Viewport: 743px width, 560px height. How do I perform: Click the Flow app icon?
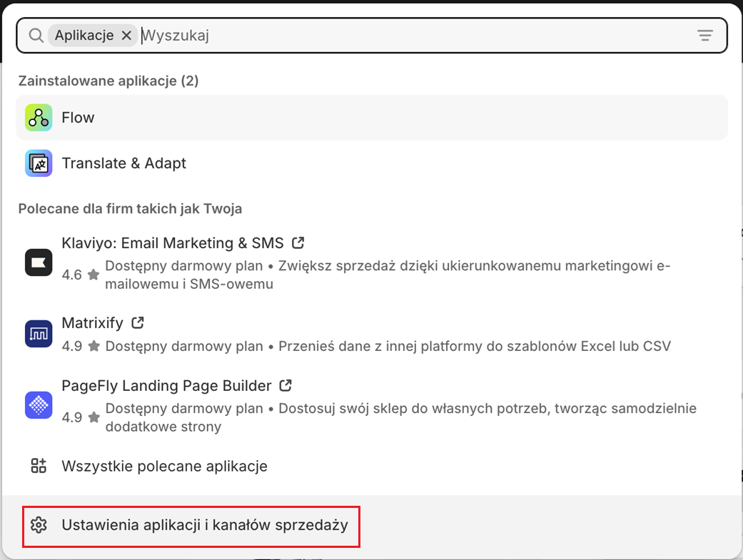click(39, 118)
